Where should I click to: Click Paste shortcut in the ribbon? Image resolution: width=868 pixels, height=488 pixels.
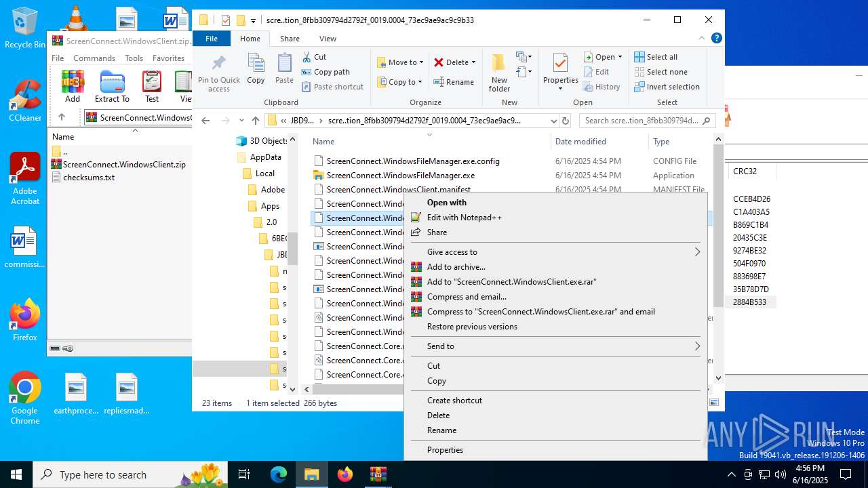[x=332, y=87]
